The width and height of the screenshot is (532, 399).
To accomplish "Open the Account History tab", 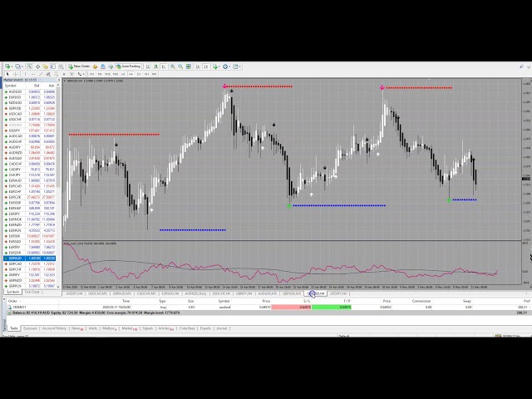I will click(x=55, y=328).
